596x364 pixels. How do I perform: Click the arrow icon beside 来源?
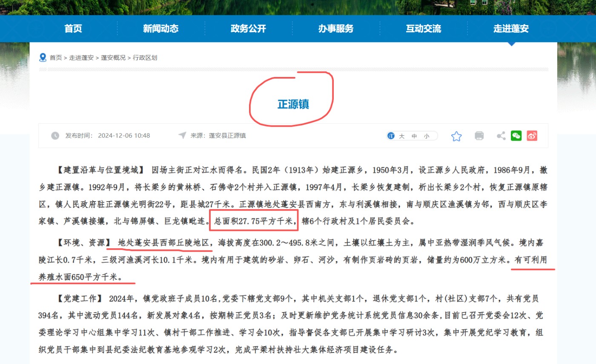[x=182, y=135]
